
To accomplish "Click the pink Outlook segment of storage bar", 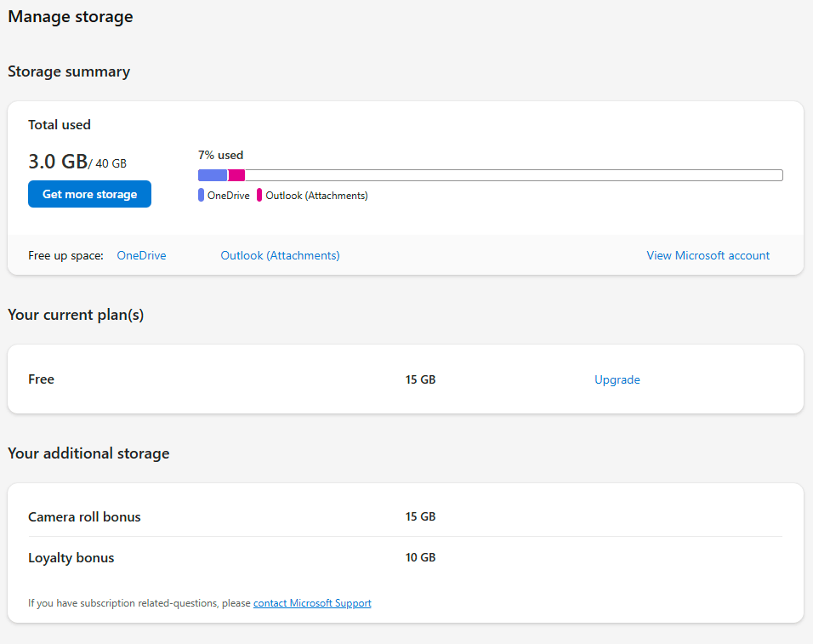I will click(237, 175).
